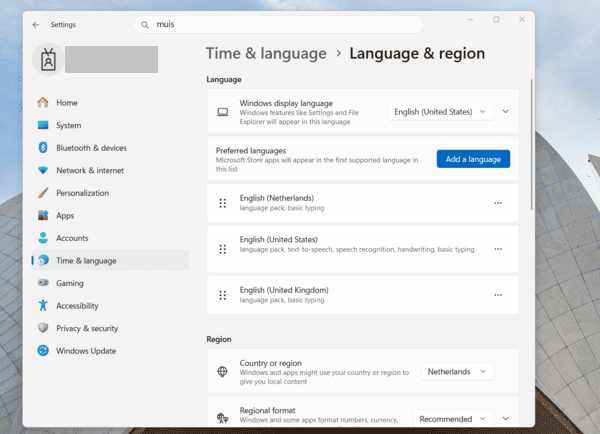600x434 pixels.
Task: Click the Regional format label
Action: tap(267, 411)
